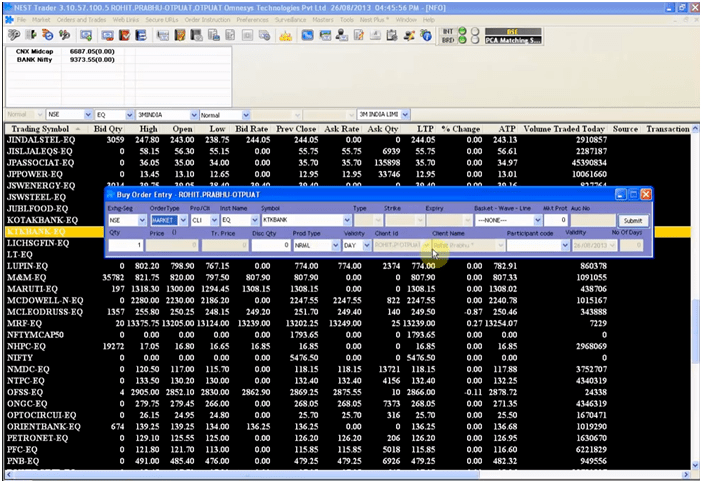Click the LTP column header
The height and width of the screenshot is (483, 702).
[x=425, y=129]
